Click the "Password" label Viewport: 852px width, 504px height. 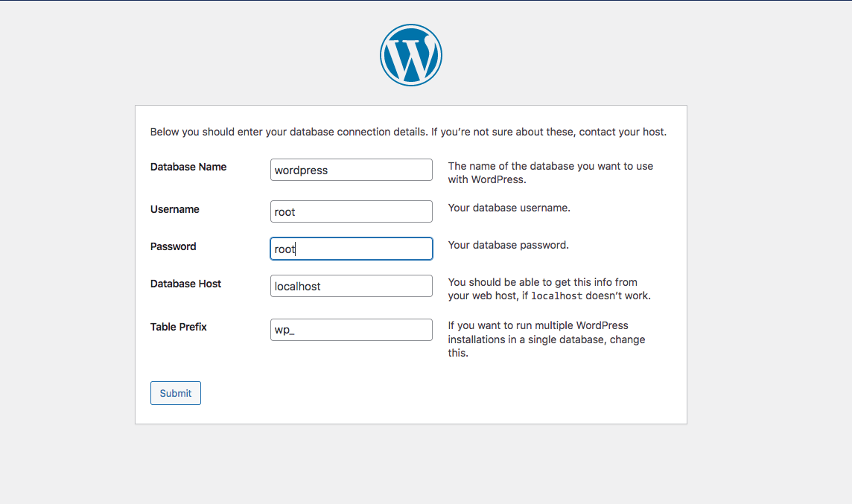coord(173,246)
